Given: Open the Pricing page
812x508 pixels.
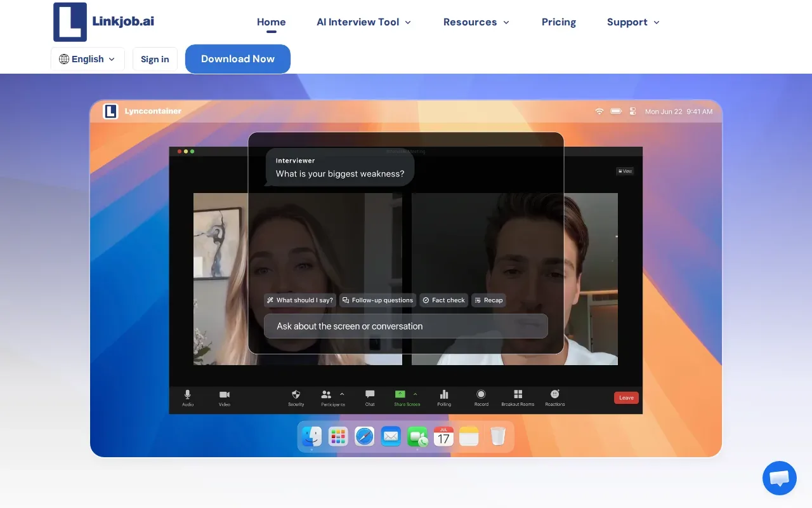Looking at the screenshot, I should click(x=559, y=22).
